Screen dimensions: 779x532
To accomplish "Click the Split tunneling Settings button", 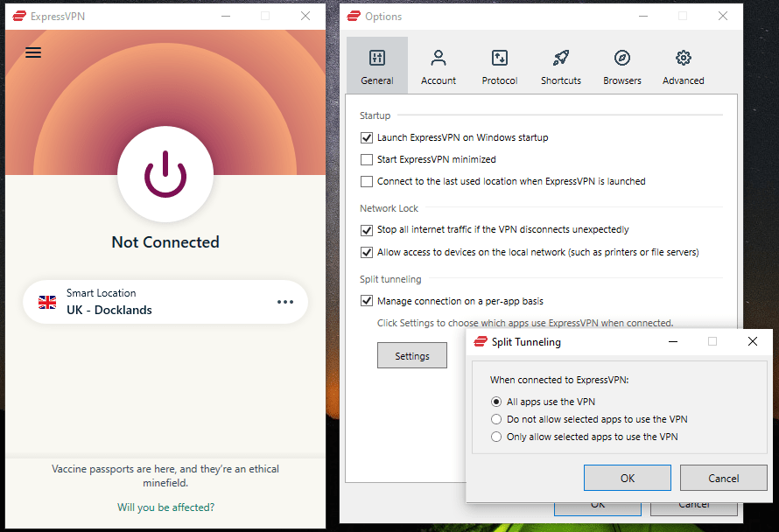I will pyautogui.click(x=412, y=355).
